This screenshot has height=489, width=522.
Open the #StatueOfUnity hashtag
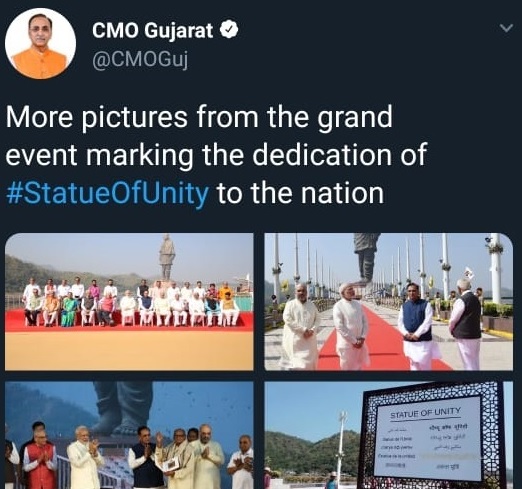point(108,193)
